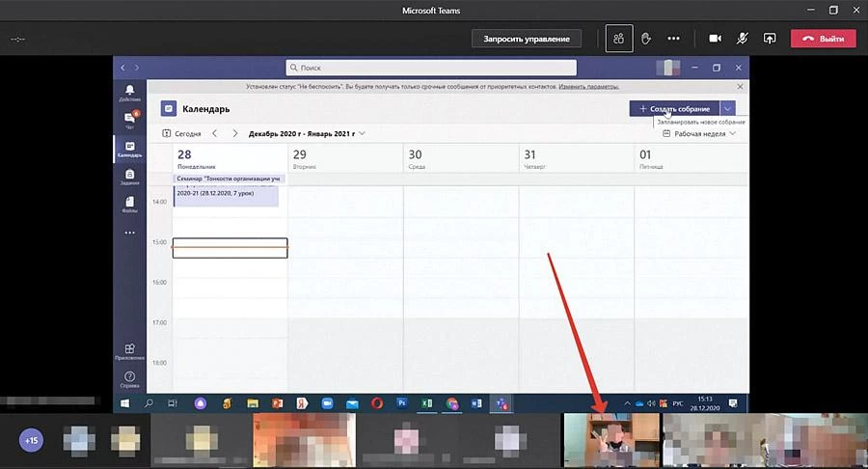
Task: Expand the Декабрь 2020 - Январь 2021 date picker
Action: coord(307,133)
